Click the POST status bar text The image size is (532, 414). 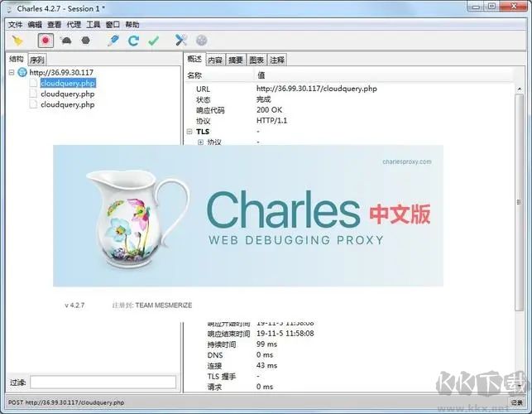(66, 402)
